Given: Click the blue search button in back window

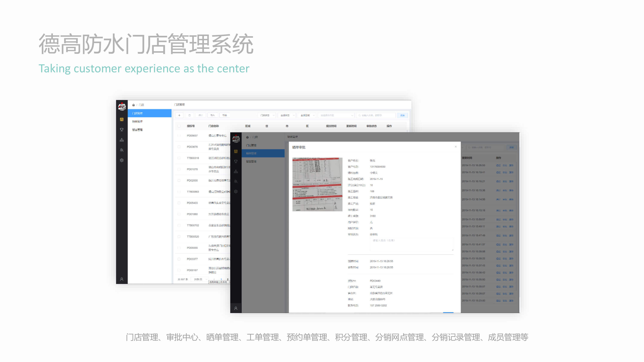Looking at the screenshot, I should (402, 115).
